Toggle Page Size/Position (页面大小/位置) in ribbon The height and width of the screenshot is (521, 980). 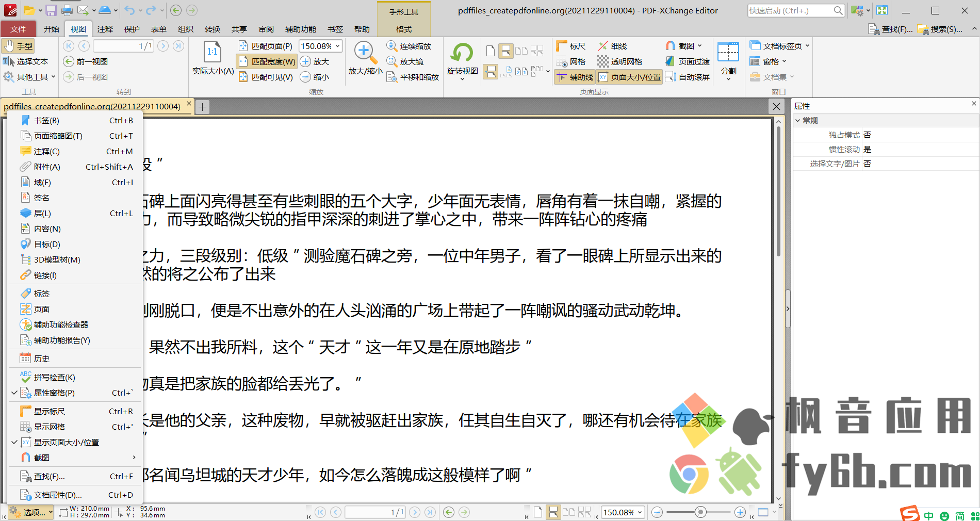(x=629, y=77)
